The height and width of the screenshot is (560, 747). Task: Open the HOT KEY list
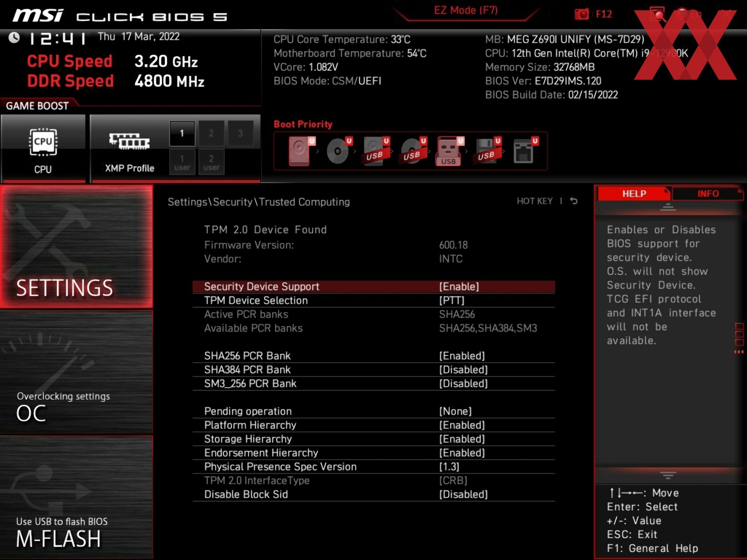point(535,201)
